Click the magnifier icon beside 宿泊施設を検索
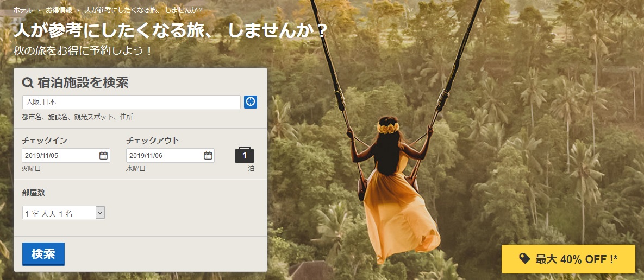644x280 pixels. 28,83
